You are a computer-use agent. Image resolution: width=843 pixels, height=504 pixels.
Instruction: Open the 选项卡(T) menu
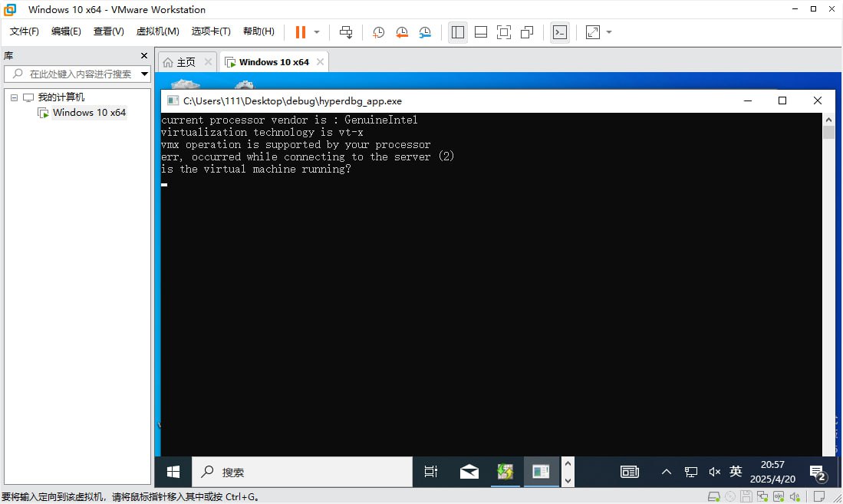click(x=211, y=31)
